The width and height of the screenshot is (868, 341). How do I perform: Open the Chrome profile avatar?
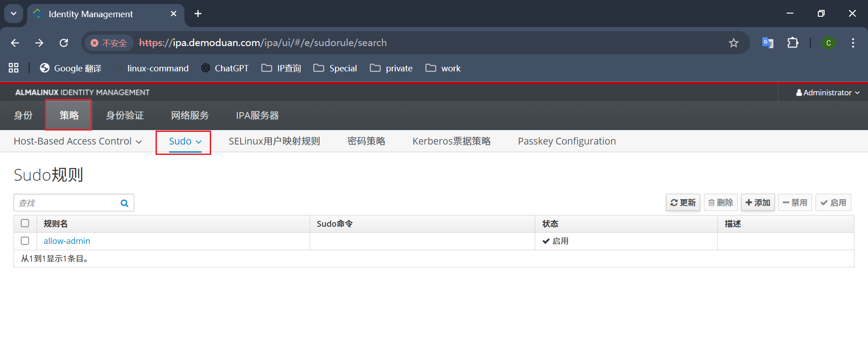coord(828,43)
